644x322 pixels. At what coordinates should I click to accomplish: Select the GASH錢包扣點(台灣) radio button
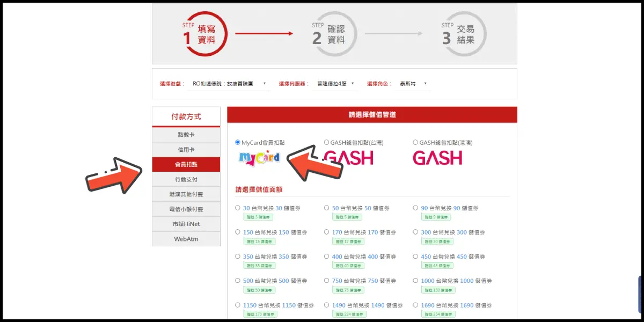(326, 142)
